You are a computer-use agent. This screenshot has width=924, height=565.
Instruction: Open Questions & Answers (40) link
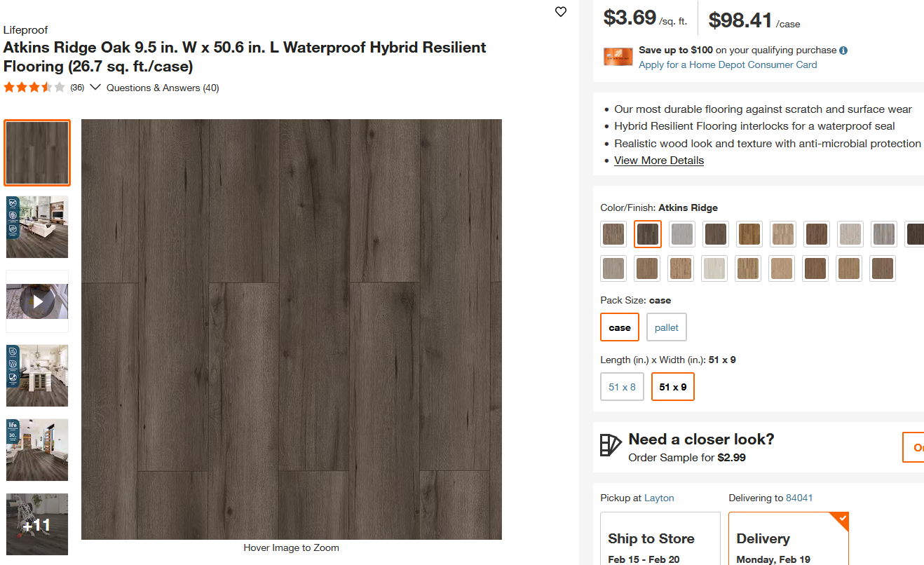click(x=163, y=88)
